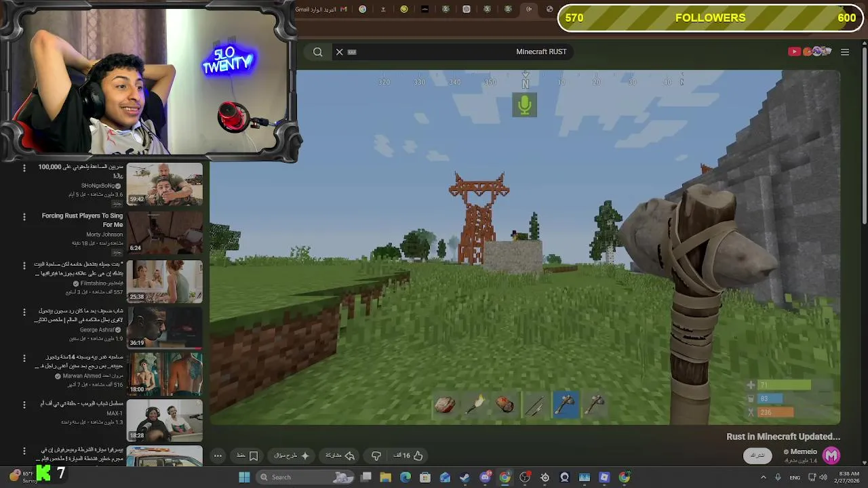Save the video using bookmark button
This screenshot has width=868, height=488.
[248, 455]
